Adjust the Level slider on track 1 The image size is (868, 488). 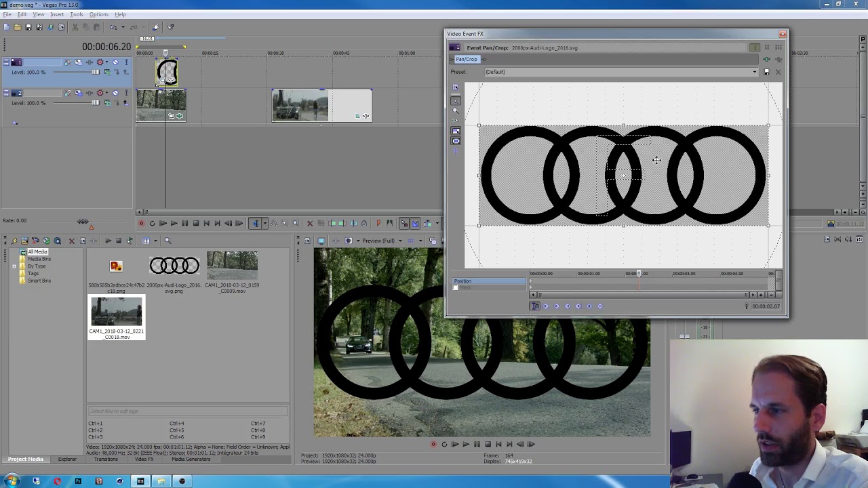click(96, 72)
